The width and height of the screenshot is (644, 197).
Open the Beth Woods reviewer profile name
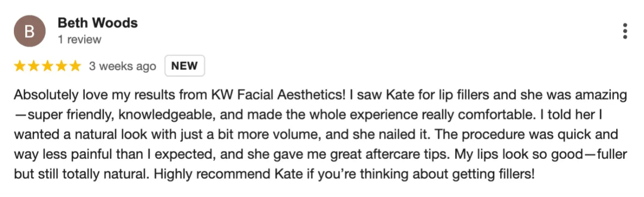click(x=97, y=23)
